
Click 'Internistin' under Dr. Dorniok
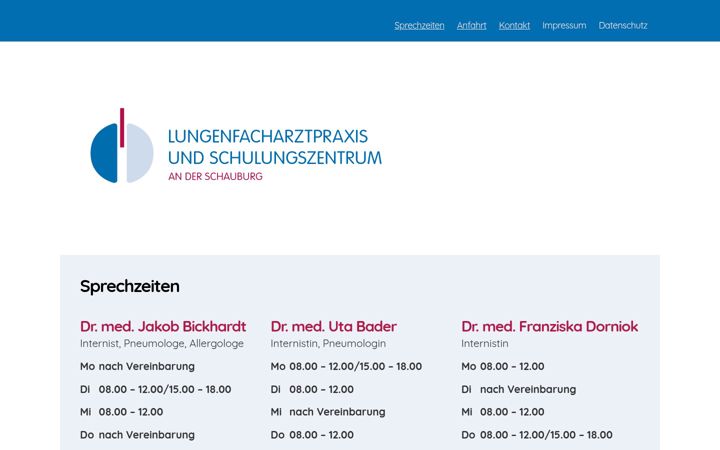click(x=484, y=343)
